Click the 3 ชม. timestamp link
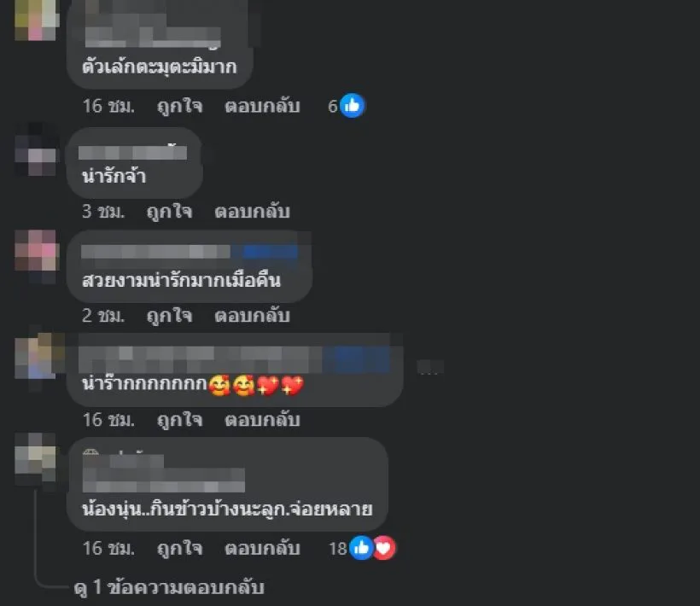The height and width of the screenshot is (606, 700). pos(103,212)
